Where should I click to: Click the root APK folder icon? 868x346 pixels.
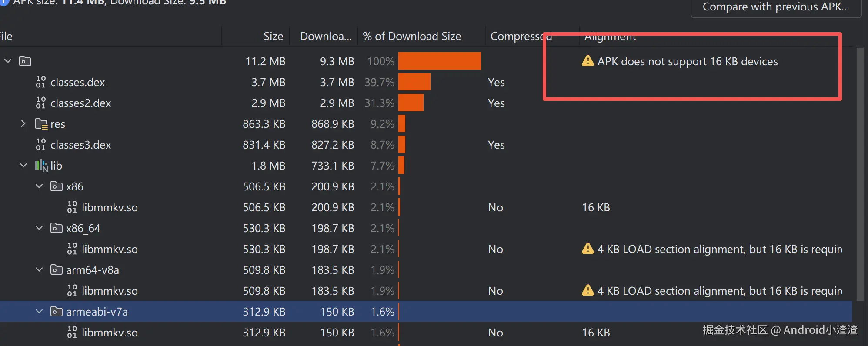[x=25, y=61]
